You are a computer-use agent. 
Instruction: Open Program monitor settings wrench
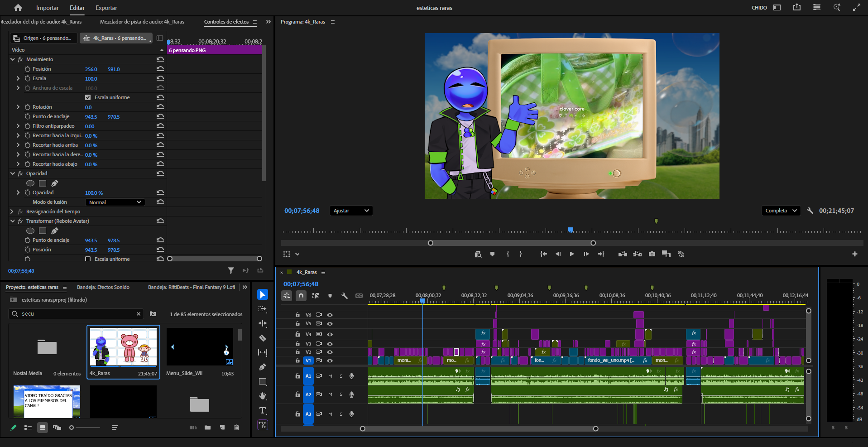(x=810, y=211)
